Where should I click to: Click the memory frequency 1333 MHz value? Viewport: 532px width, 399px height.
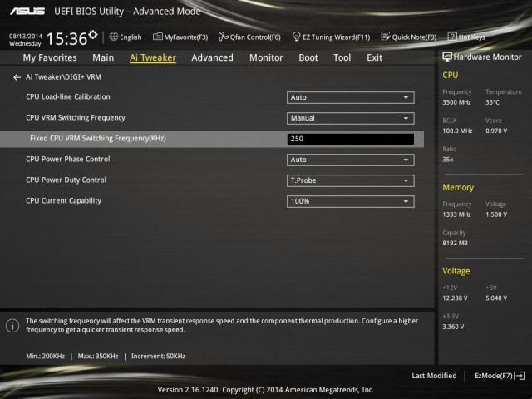click(456, 214)
